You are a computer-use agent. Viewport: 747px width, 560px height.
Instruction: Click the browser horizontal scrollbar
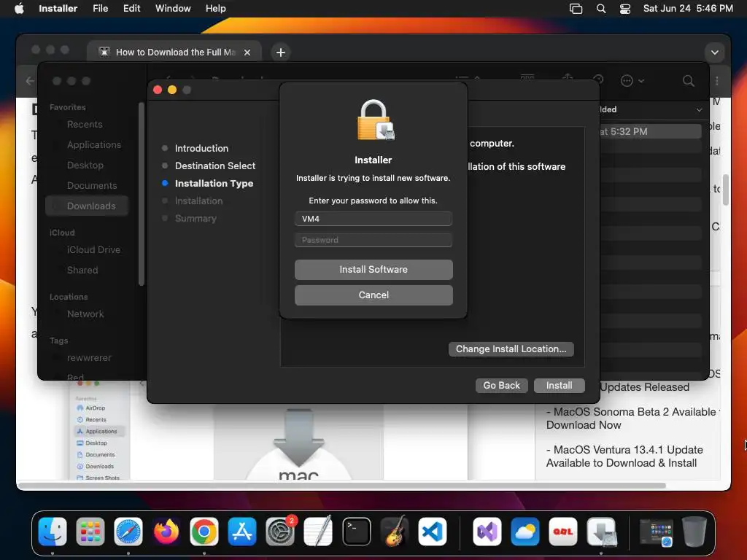[341, 486]
